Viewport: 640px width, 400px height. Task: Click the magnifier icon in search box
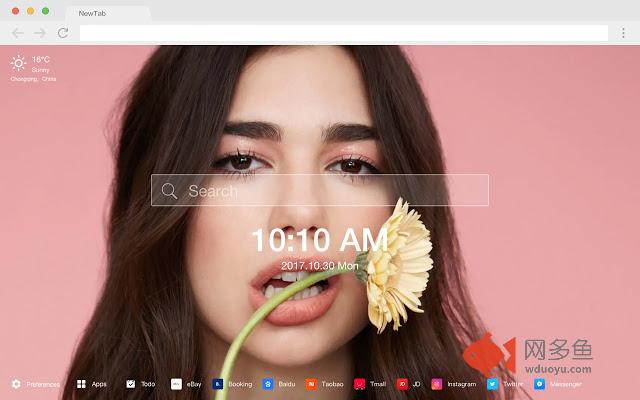pos(169,191)
